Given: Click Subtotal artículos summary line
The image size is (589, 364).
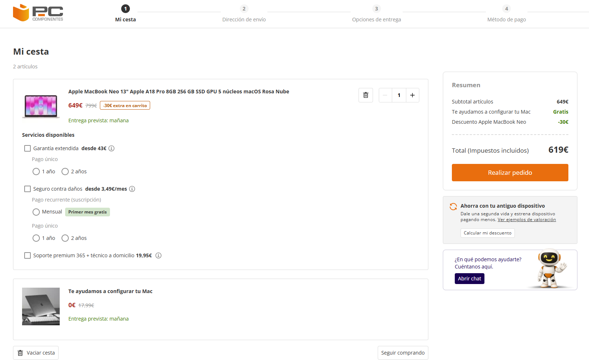Looking at the screenshot, I should [x=510, y=102].
